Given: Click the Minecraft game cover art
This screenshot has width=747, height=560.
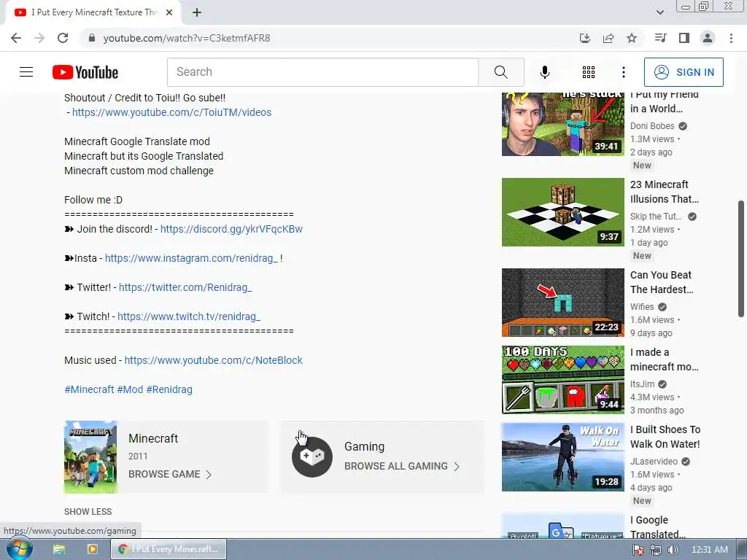Looking at the screenshot, I should click(x=90, y=456).
